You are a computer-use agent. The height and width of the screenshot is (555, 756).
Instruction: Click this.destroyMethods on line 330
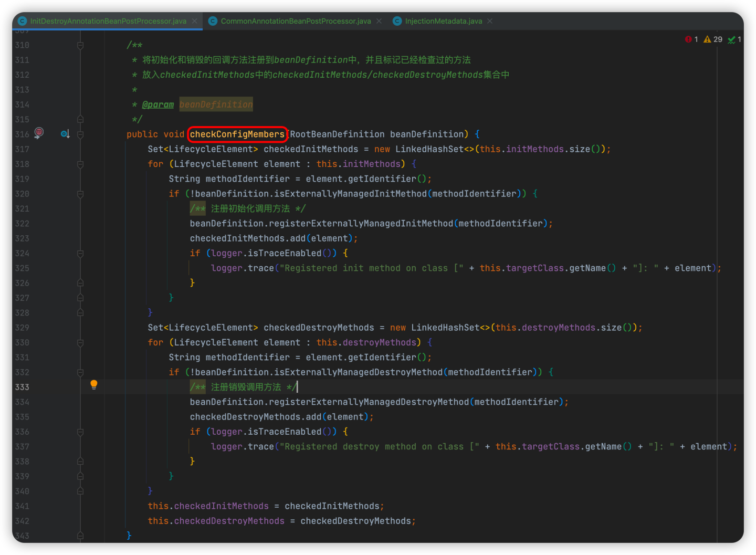click(366, 343)
